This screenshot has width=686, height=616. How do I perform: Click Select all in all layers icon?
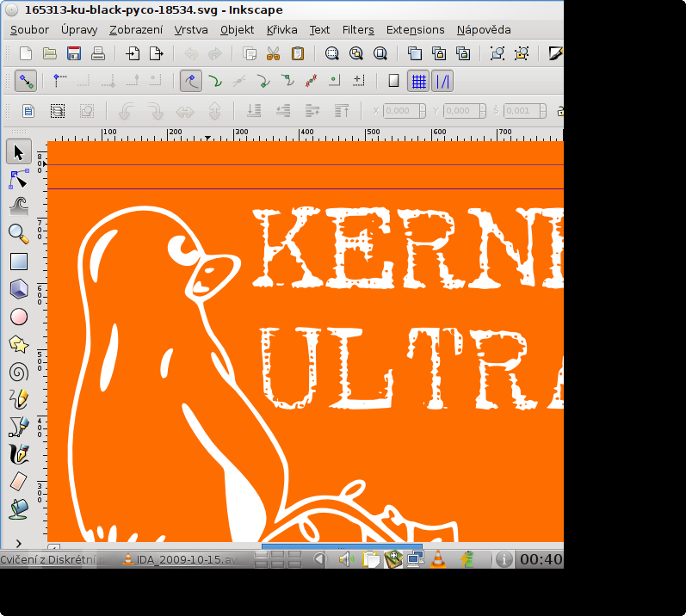(58, 111)
